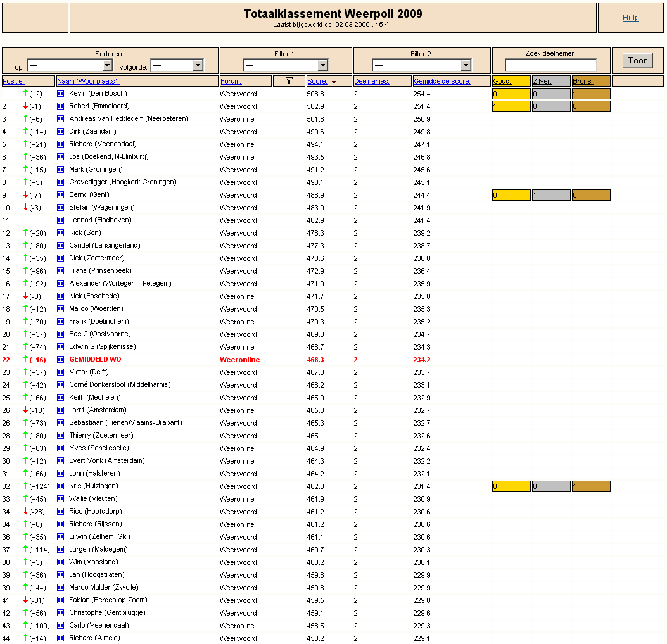667x644 pixels.
Task: Click the filter funnel icon in the header
Action: [x=289, y=81]
